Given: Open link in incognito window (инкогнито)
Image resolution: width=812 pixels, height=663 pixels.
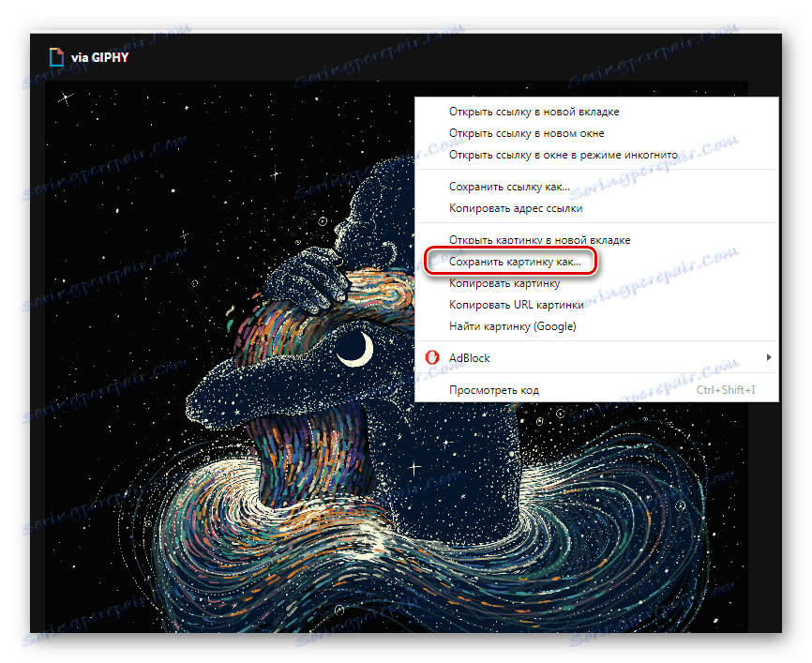Looking at the screenshot, I should pos(596,155).
